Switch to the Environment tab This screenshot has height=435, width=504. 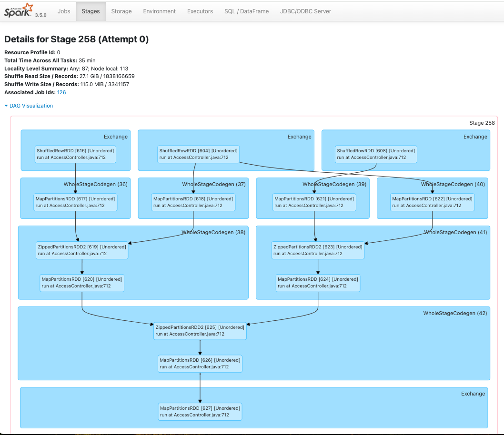pyautogui.click(x=159, y=11)
